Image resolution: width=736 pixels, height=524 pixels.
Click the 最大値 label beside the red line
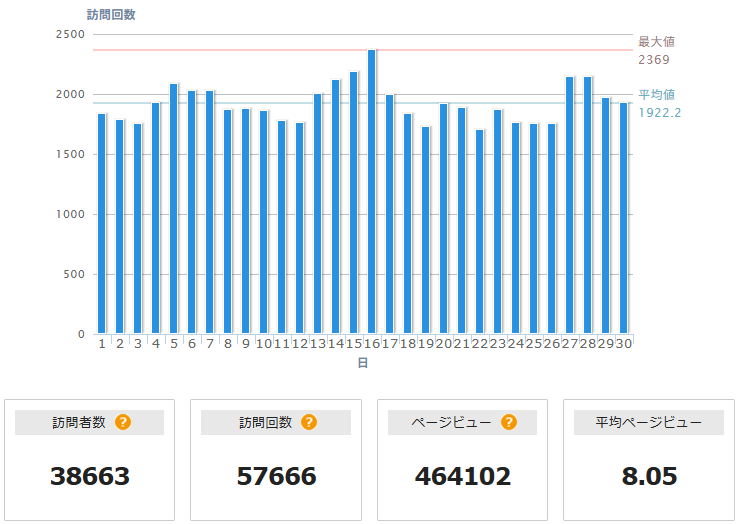click(656, 42)
